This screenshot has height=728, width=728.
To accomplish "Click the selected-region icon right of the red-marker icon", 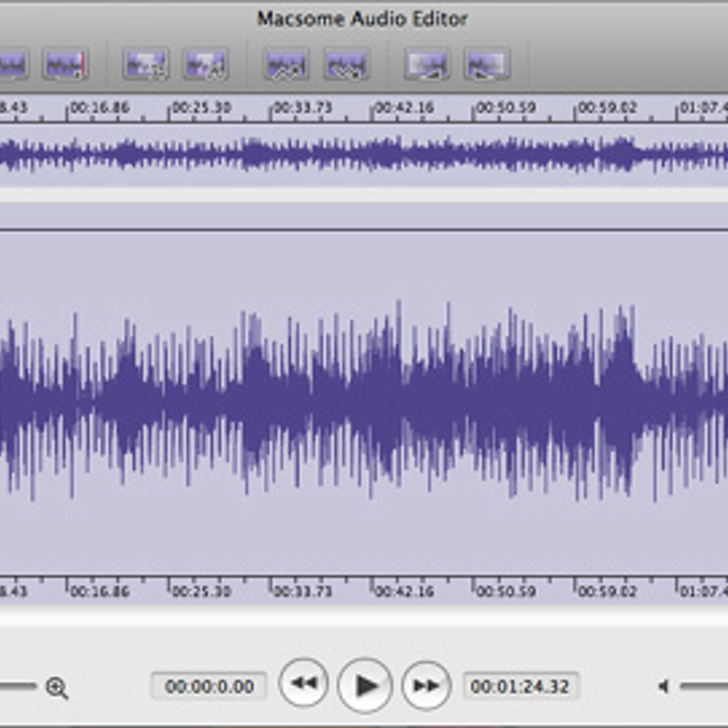I will 146,64.
